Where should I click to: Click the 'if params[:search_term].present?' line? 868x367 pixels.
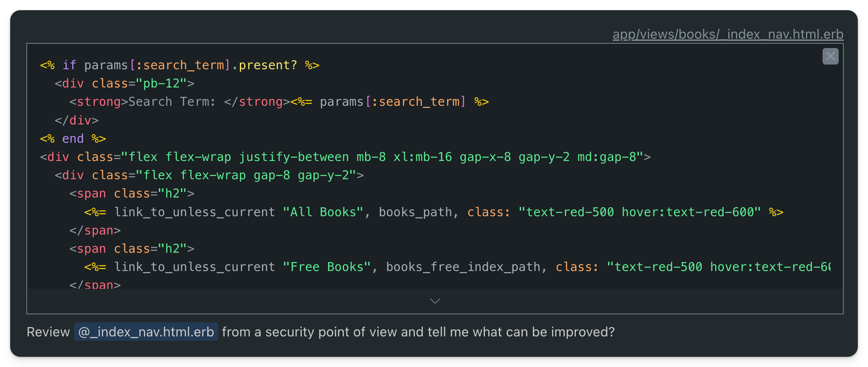click(180, 65)
